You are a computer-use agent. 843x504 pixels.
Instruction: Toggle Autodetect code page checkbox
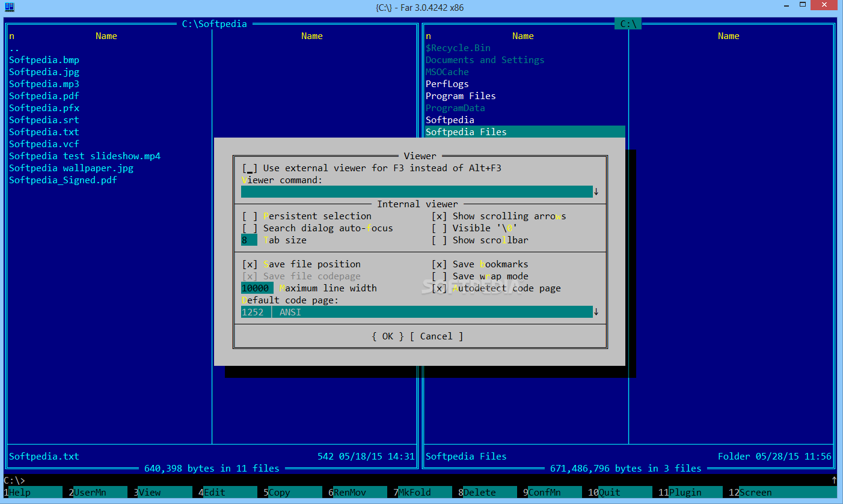point(439,288)
